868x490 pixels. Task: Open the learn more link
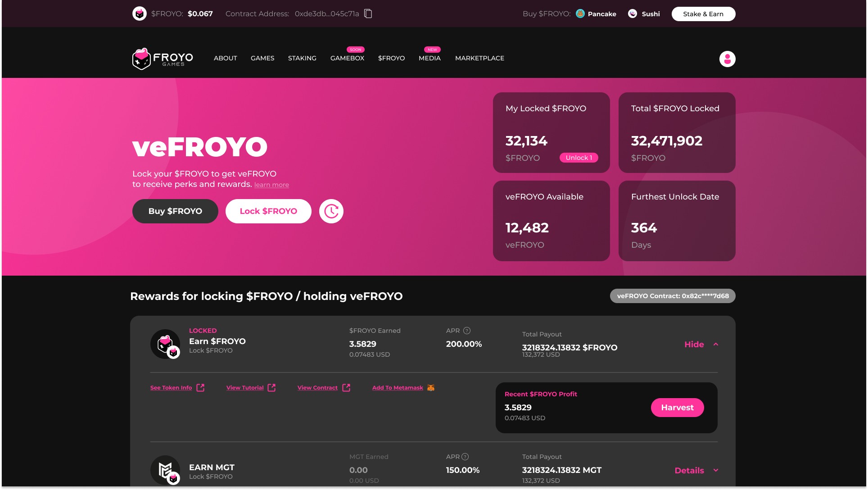coord(271,185)
